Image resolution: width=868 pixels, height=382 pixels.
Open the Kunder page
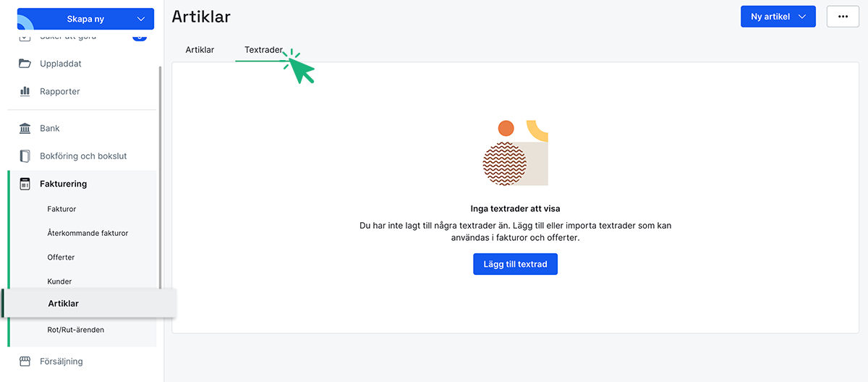click(59, 281)
